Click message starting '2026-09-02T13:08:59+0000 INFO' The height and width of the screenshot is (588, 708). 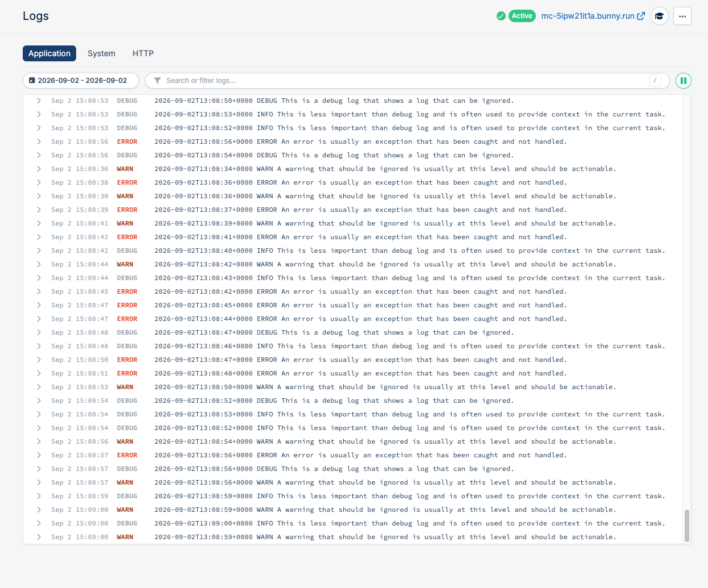coord(410,496)
